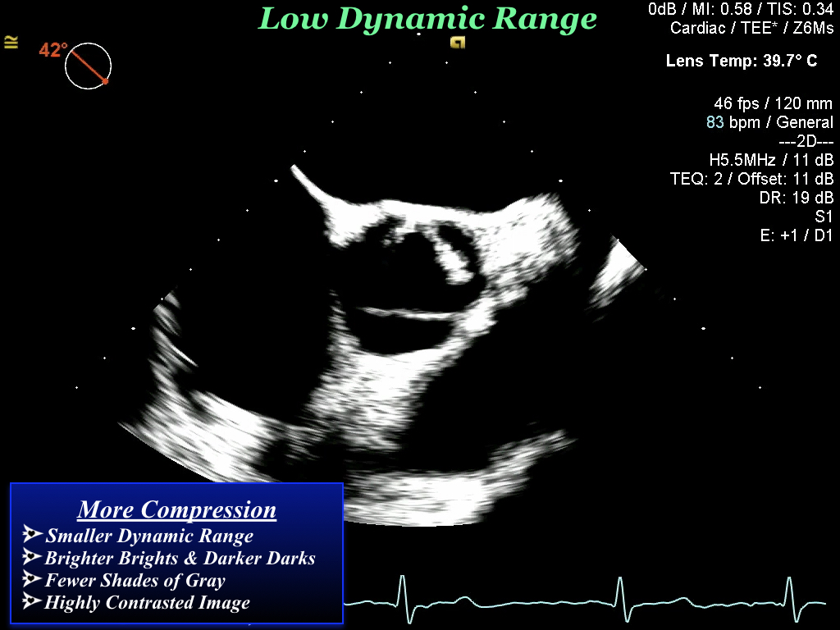Click the Low Dynamic Range title

427,18
